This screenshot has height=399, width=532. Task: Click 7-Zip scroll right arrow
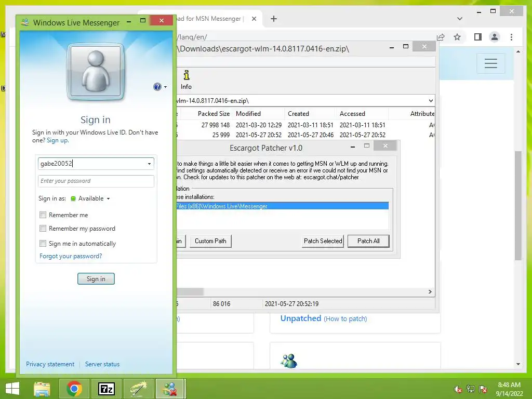point(430,292)
